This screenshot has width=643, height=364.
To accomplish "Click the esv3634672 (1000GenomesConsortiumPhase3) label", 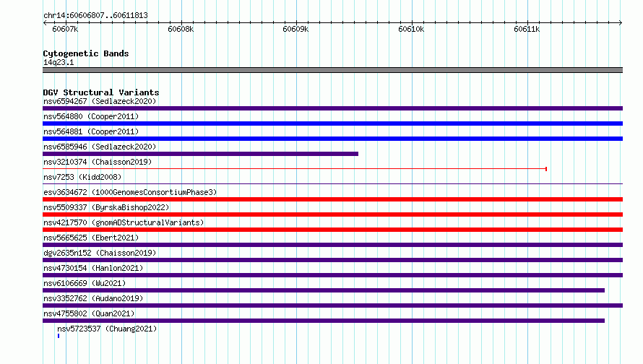I will tap(130, 192).
